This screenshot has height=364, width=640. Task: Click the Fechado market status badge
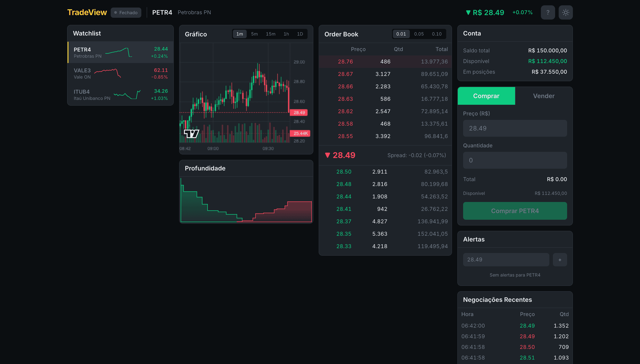click(x=126, y=12)
